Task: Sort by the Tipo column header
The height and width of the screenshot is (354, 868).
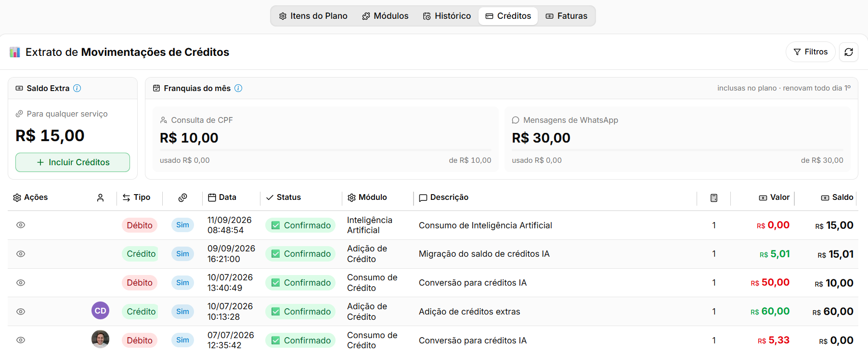Action: 136,197
